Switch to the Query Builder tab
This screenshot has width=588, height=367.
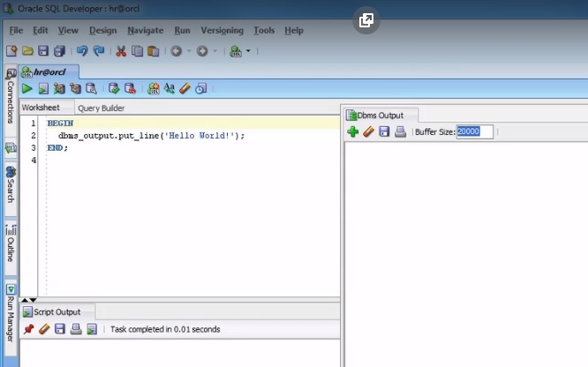click(102, 109)
